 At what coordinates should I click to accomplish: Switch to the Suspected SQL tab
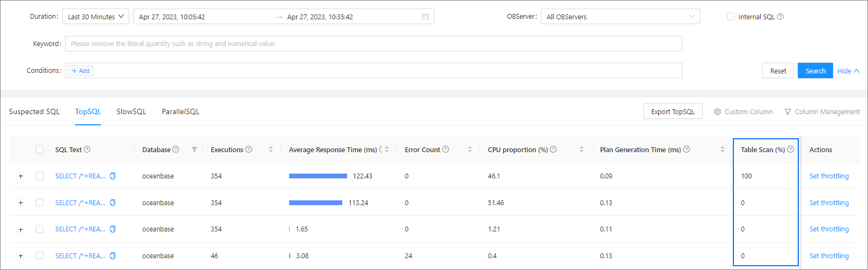(x=34, y=111)
